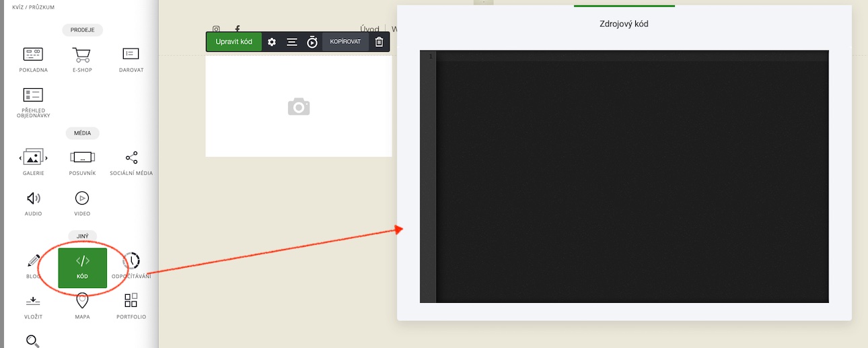The height and width of the screenshot is (348, 868).
Task: Insert a Galerie gallery element
Action: click(x=33, y=162)
